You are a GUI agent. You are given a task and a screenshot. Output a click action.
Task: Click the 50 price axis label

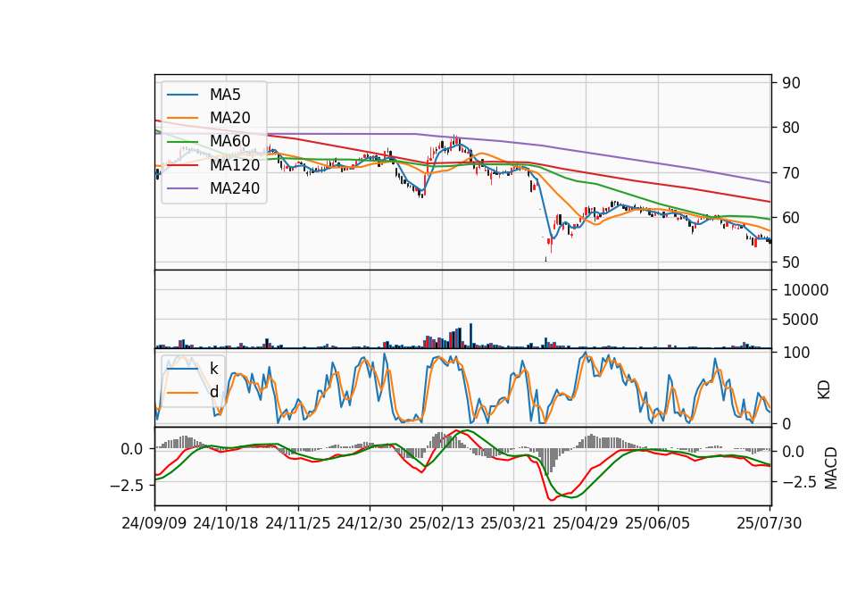(791, 262)
